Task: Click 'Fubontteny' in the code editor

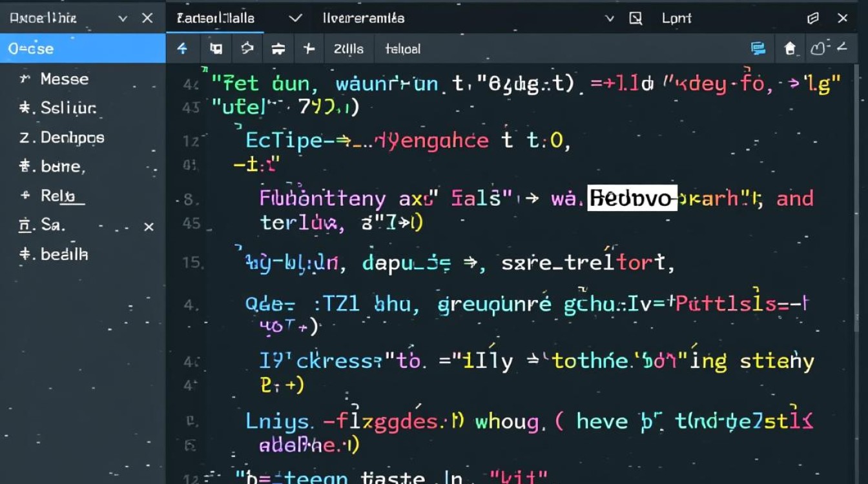Action: 322,199
